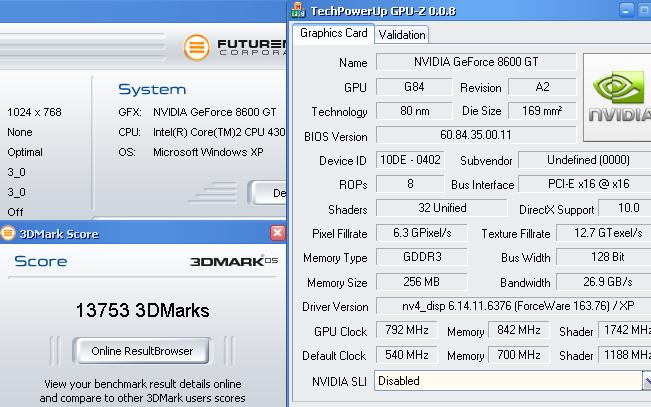Click the Driver Version nv4_disp field
The height and width of the screenshot is (407, 651).
coord(514,306)
